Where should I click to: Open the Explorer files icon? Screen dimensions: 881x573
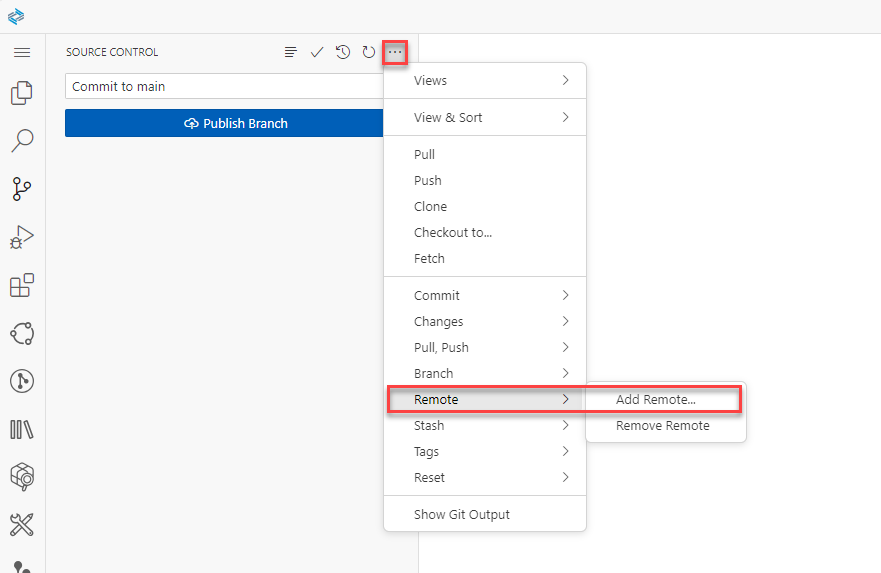click(22, 93)
